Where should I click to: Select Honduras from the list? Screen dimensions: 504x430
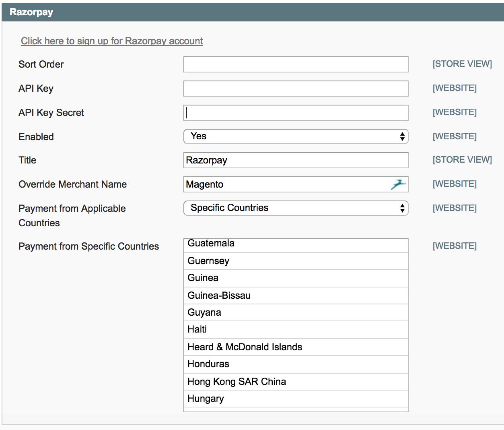pos(296,364)
